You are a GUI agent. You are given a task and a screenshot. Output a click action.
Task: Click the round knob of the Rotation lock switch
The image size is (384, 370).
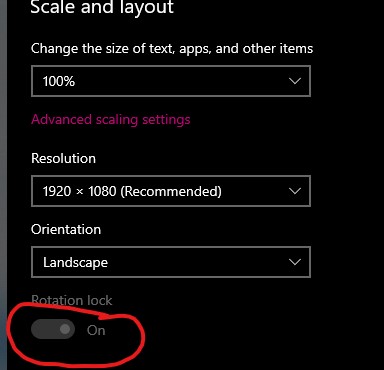(x=65, y=329)
